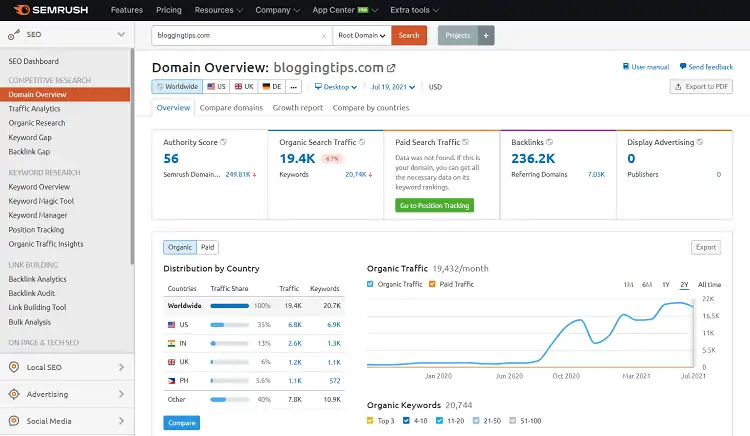This screenshot has width=750, height=436.
Task: Open Features in top navigation
Action: (127, 10)
